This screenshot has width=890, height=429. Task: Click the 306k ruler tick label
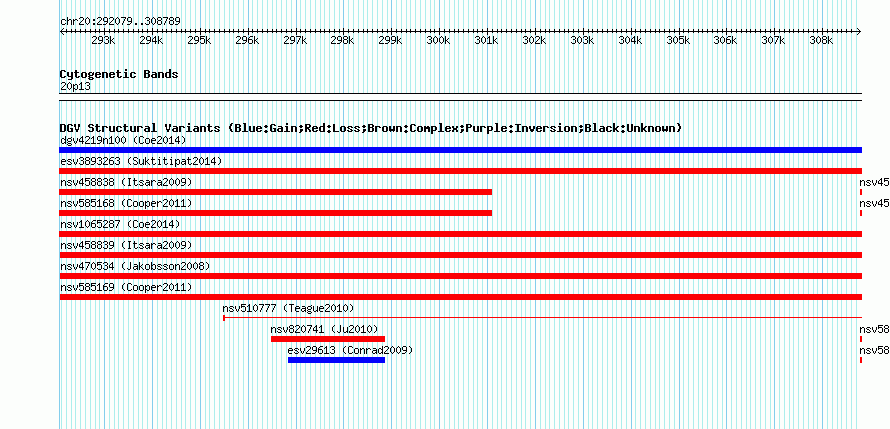point(725,41)
